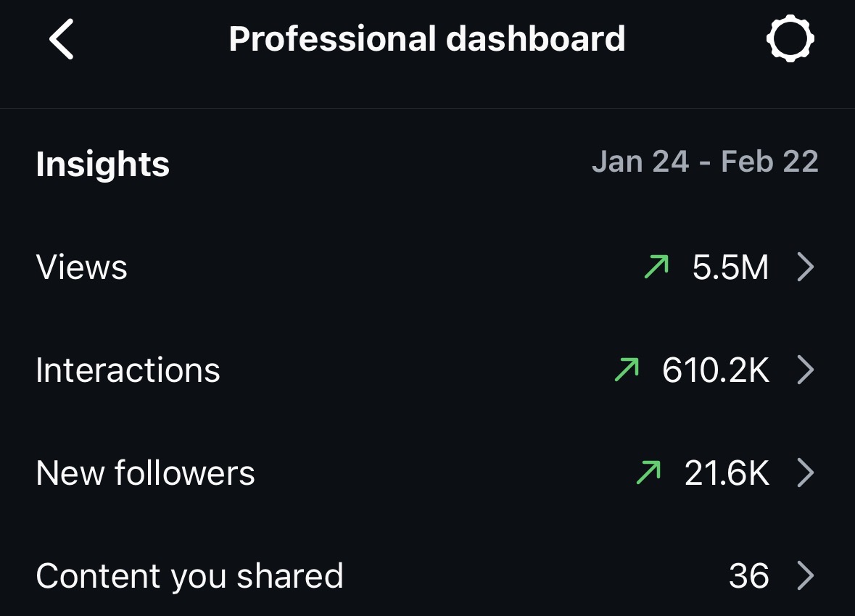Expand the Views row chevron

tap(806, 268)
